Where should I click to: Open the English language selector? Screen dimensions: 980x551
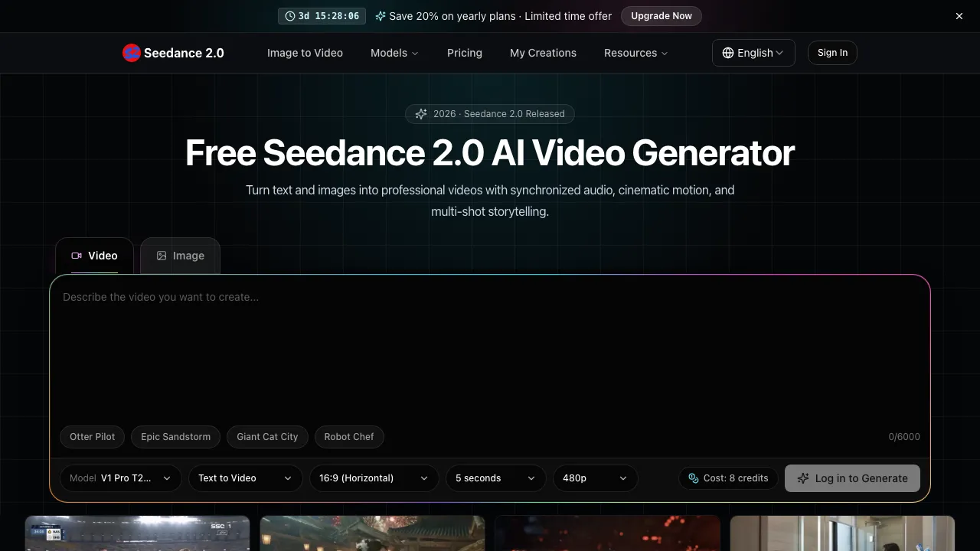(753, 53)
